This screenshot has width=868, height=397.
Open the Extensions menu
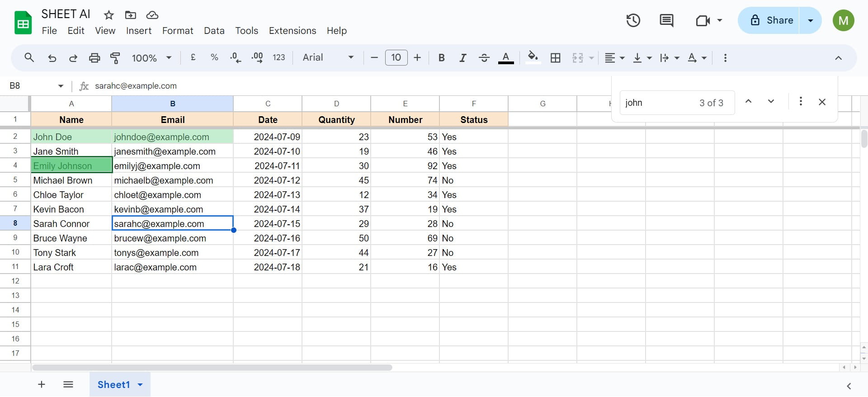[x=292, y=31]
